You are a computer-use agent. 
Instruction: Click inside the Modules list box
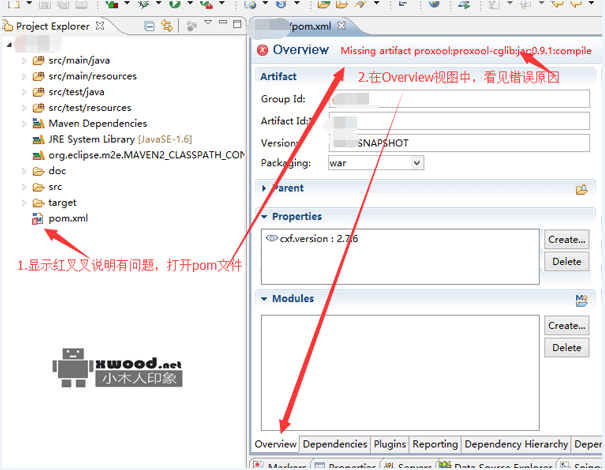(x=400, y=373)
